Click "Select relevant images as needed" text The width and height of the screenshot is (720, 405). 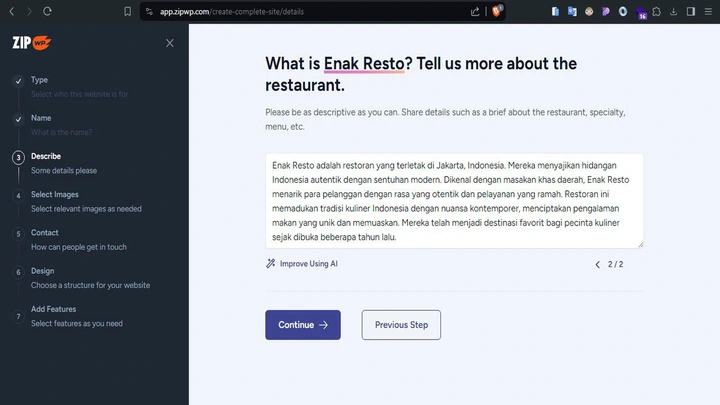click(x=86, y=208)
